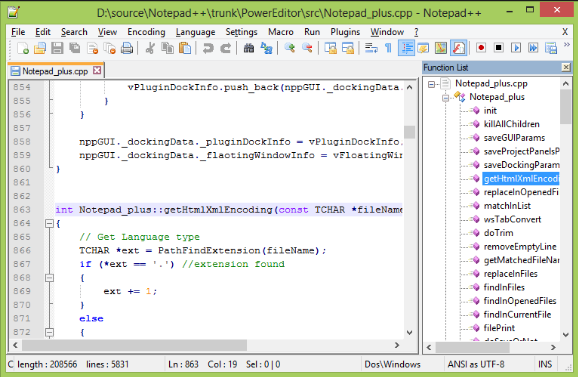Zoom in with magnifier plus icon
Screen dimensions: 578x377
pyautogui.click(x=290, y=48)
